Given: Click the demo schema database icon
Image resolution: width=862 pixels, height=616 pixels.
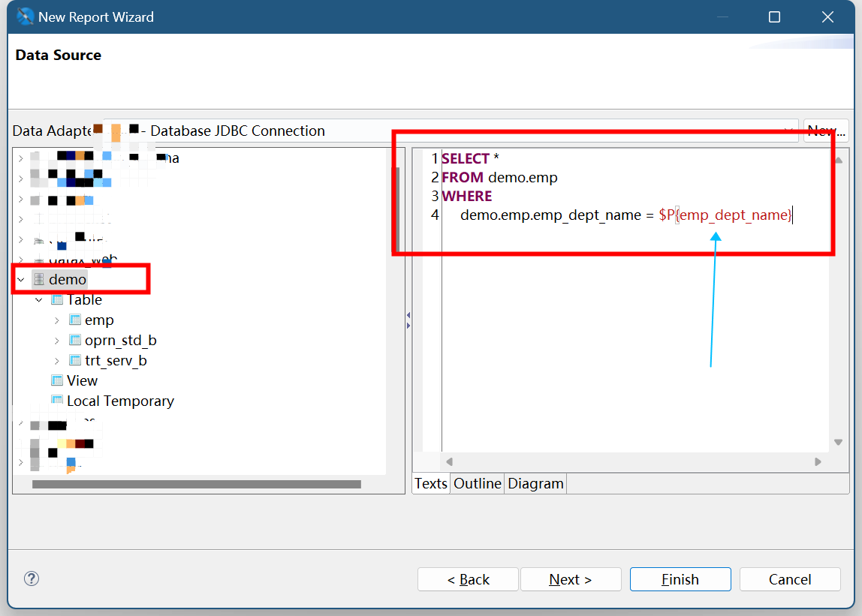Looking at the screenshot, I should [39, 280].
